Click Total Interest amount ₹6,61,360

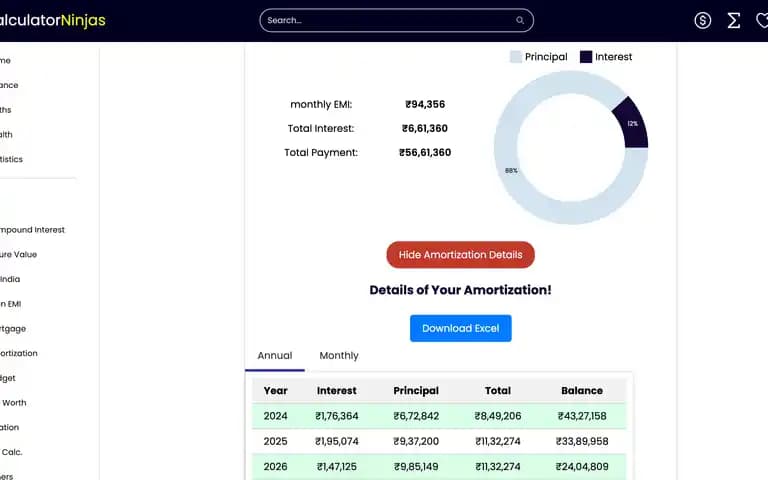[x=425, y=128]
